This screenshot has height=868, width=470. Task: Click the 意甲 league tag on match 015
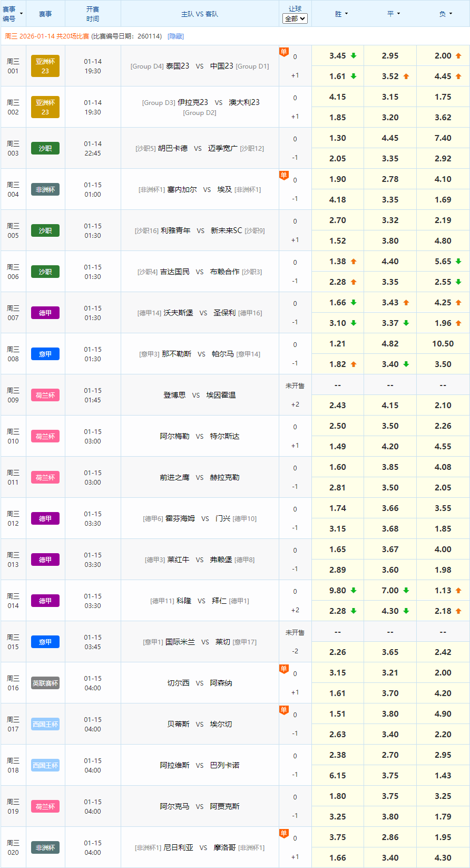[45, 642]
